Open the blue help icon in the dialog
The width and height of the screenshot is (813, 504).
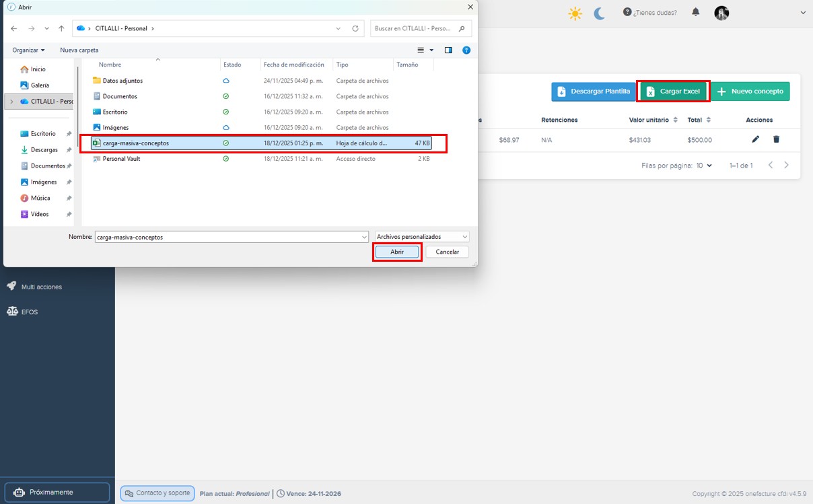click(466, 50)
